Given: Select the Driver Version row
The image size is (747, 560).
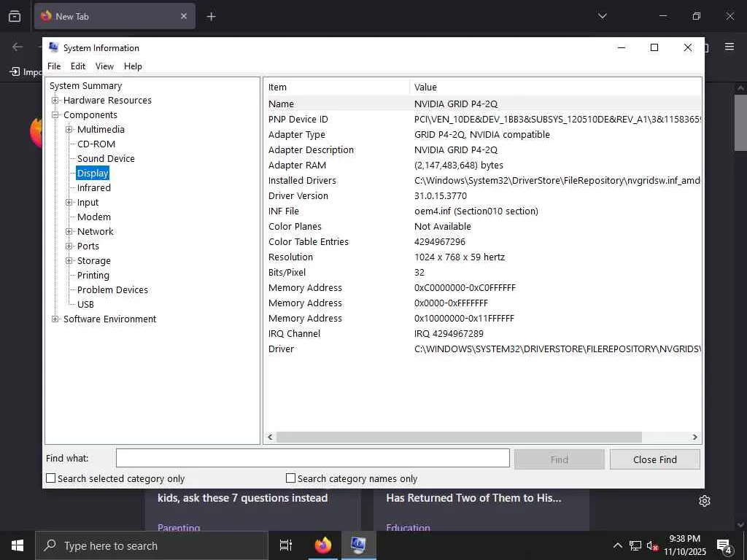Looking at the screenshot, I should coord(482,195).
